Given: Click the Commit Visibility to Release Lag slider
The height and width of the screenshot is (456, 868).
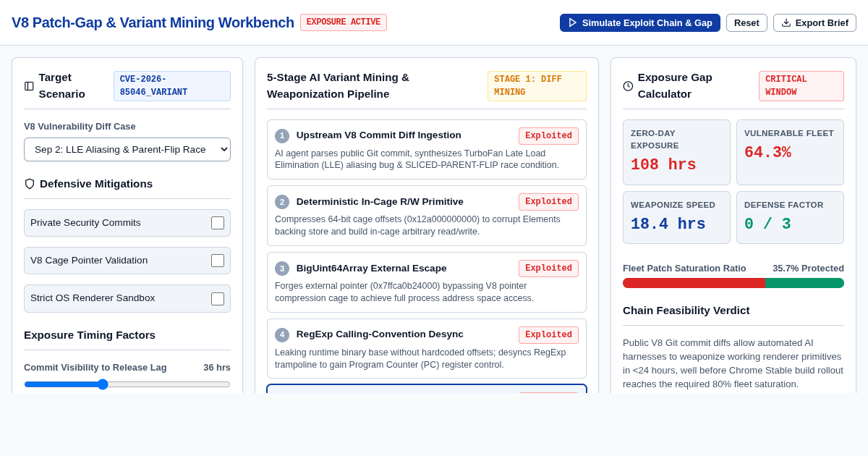Looking at the screenshot, I should (127, 384).
